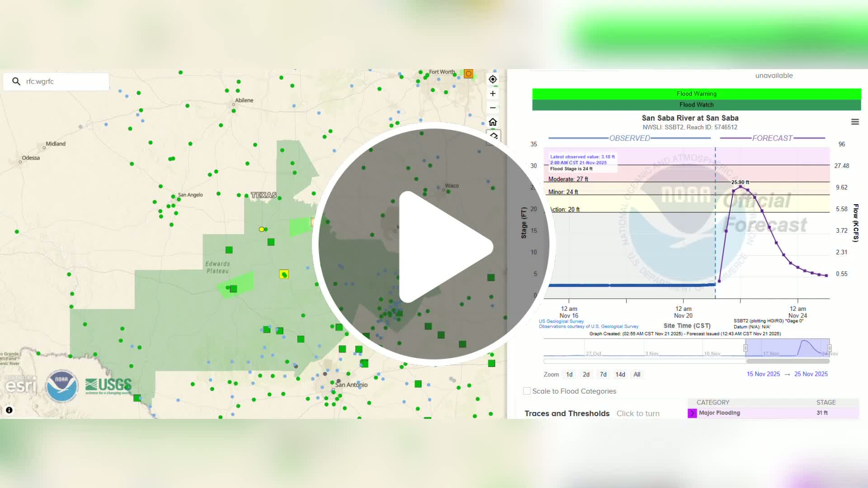Edit the 15 Nov 2025 start date
Viewport: 868px width, 488px height.
763,374
